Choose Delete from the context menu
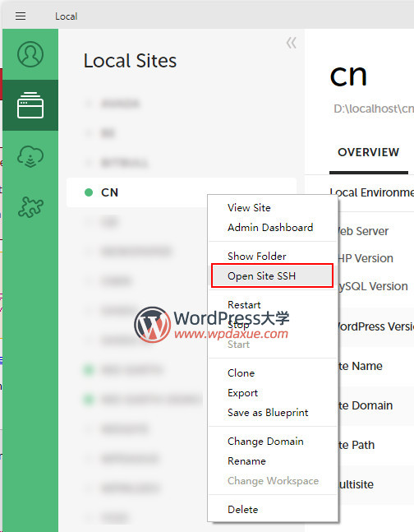The height and width of the screenshot is (532, 414). coord(243,509)
